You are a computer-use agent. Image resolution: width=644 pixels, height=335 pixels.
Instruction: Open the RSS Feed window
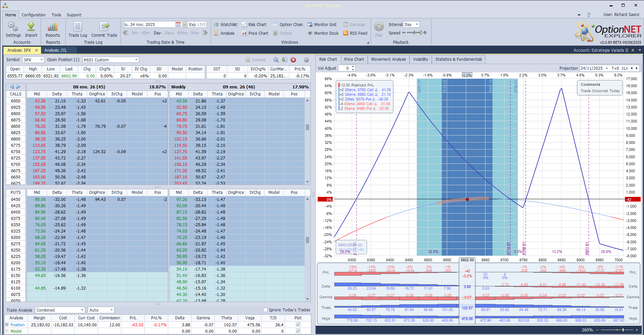[355, 33]
